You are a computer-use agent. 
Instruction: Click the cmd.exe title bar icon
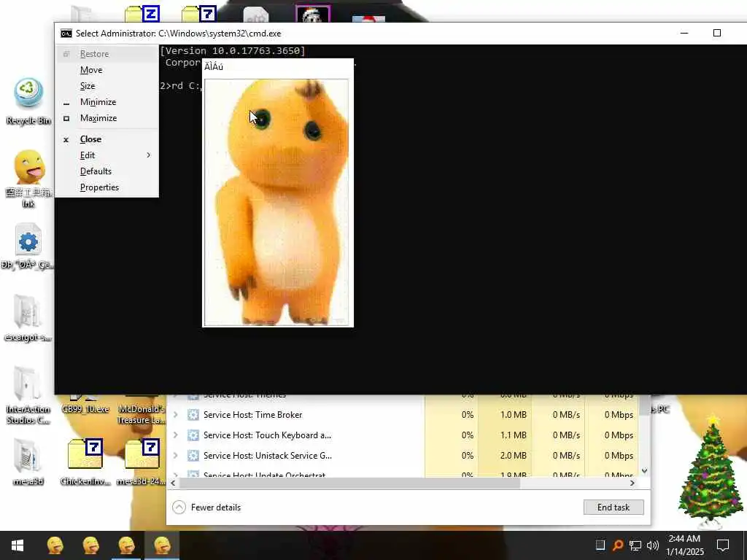click(66, 34)
